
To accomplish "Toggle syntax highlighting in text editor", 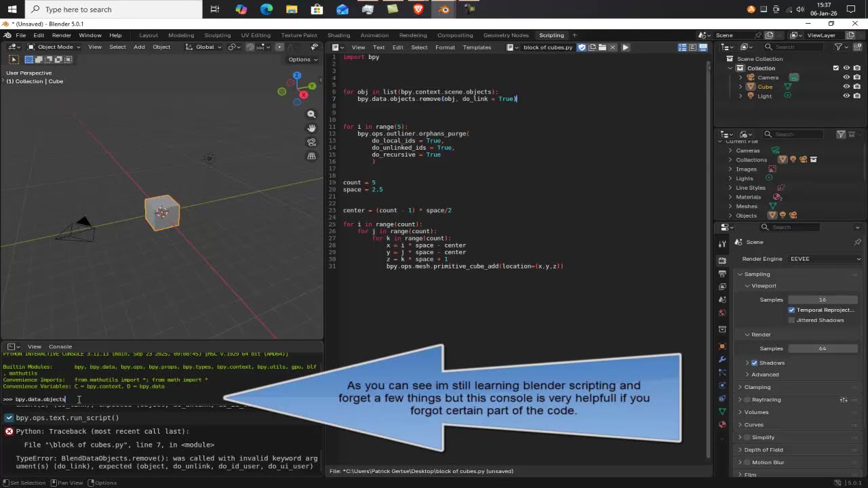I will point(703,47).
